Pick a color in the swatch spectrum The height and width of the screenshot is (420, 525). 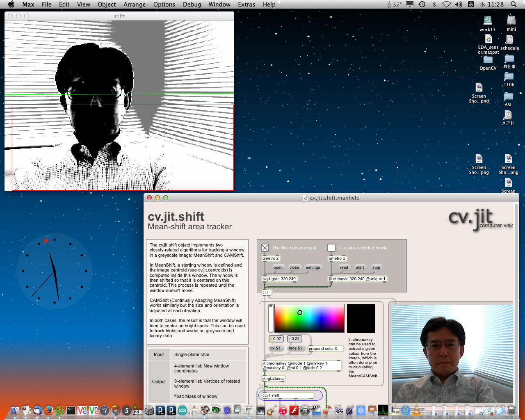pyautogui.click(x=309, y=318)
